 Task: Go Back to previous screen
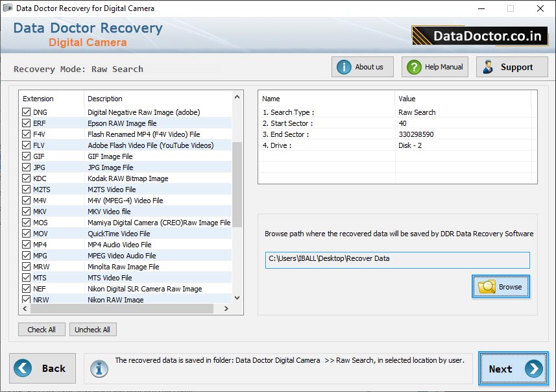[43, 368]
